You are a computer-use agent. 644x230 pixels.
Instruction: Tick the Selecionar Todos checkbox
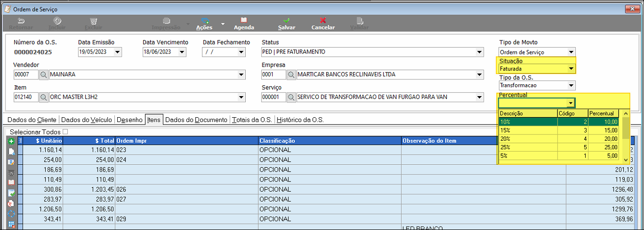pos(65,131)
